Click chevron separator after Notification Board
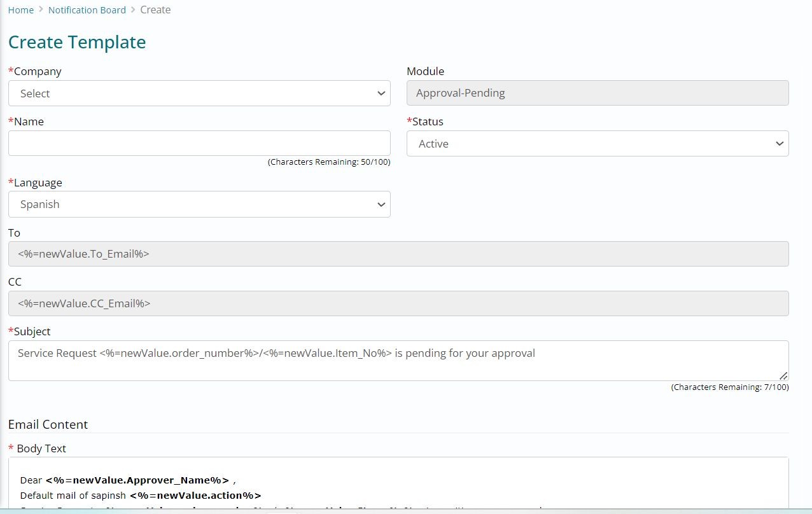This screenshot has width=812, height=514. click(133, 10)
